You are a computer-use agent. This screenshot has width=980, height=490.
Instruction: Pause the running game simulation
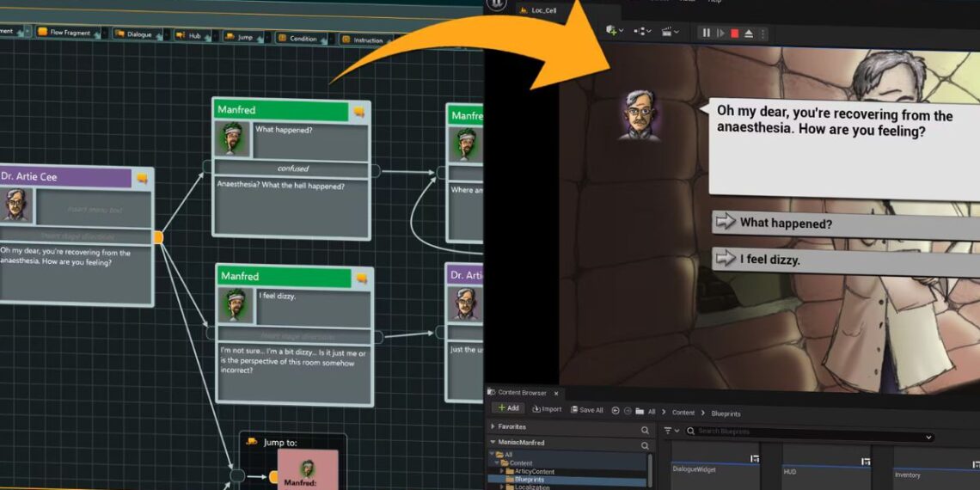coord(706,33)
